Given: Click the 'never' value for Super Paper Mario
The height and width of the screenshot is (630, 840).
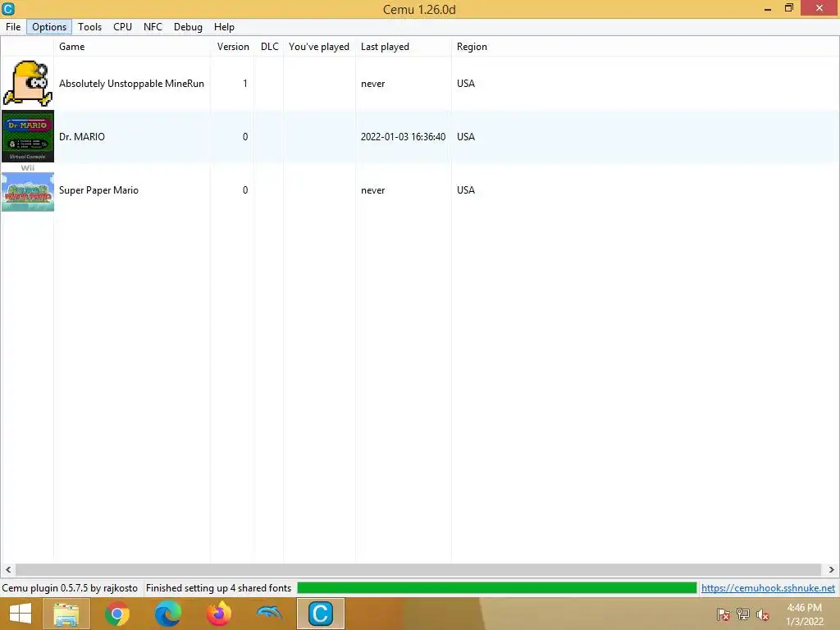Looking at the screenshot, I should click(x=373, y=190).
